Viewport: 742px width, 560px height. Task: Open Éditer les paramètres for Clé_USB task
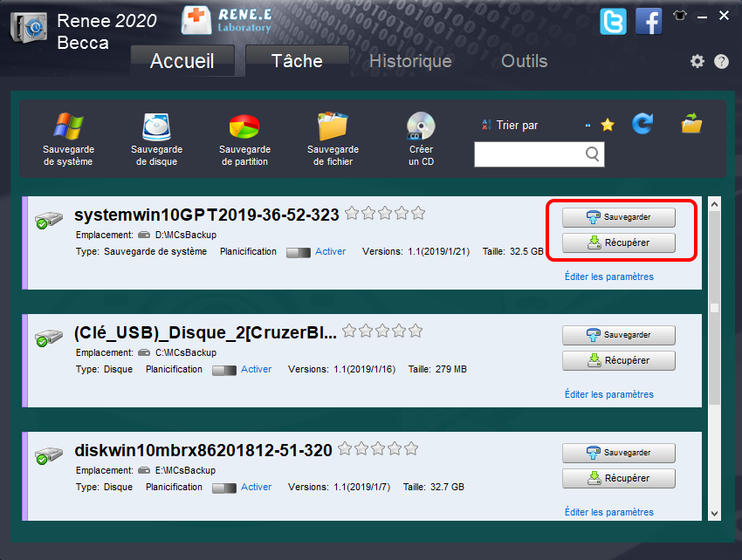tap(609, 394)
